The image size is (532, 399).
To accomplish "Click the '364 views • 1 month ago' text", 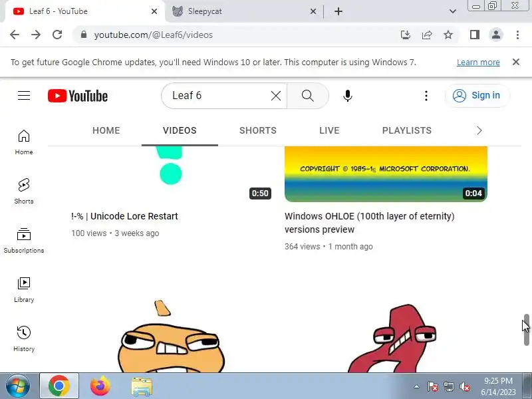I will point(329,247).
